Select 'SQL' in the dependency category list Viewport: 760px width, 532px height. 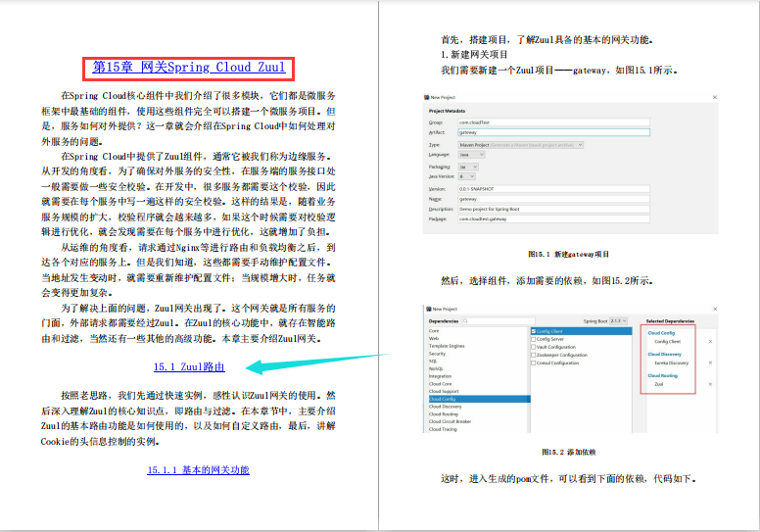pos(432,362)
